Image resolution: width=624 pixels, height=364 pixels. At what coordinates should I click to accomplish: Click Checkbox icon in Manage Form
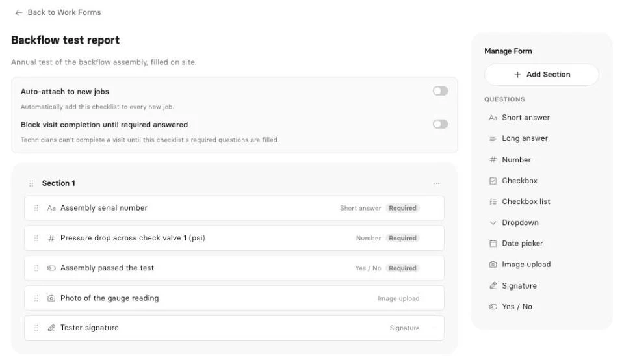493,181
